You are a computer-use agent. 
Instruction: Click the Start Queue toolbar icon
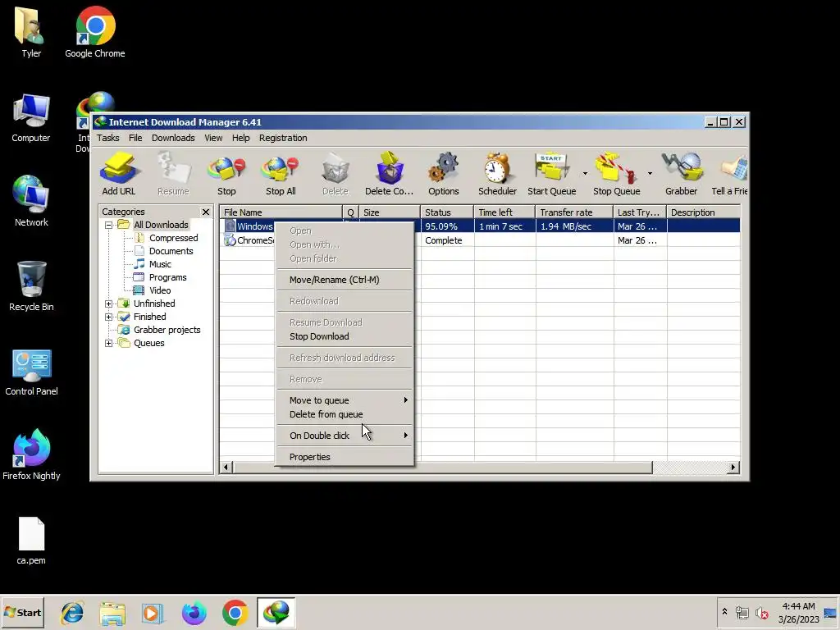pyautogui.click(x=552, y=174)
